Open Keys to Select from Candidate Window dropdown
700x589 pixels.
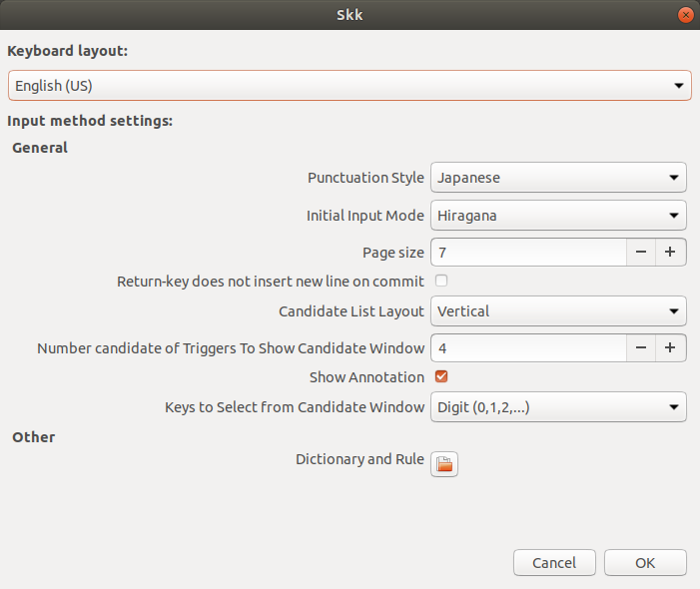tap(558, 407)
